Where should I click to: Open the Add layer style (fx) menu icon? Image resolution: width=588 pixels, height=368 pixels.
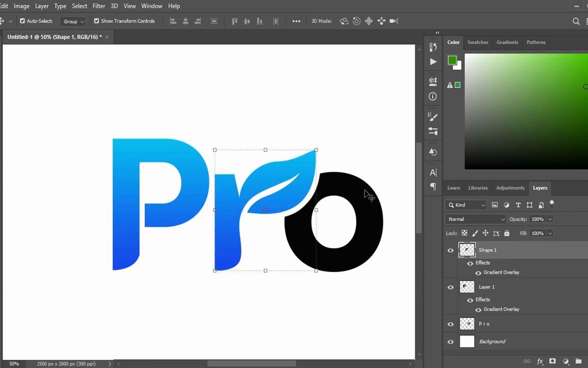click(x=540, y=361)
